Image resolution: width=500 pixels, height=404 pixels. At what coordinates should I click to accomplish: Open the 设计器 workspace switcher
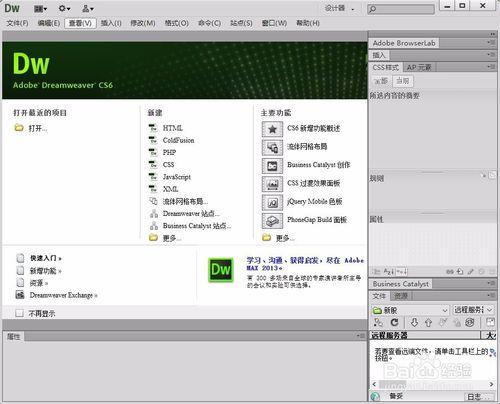339,8
